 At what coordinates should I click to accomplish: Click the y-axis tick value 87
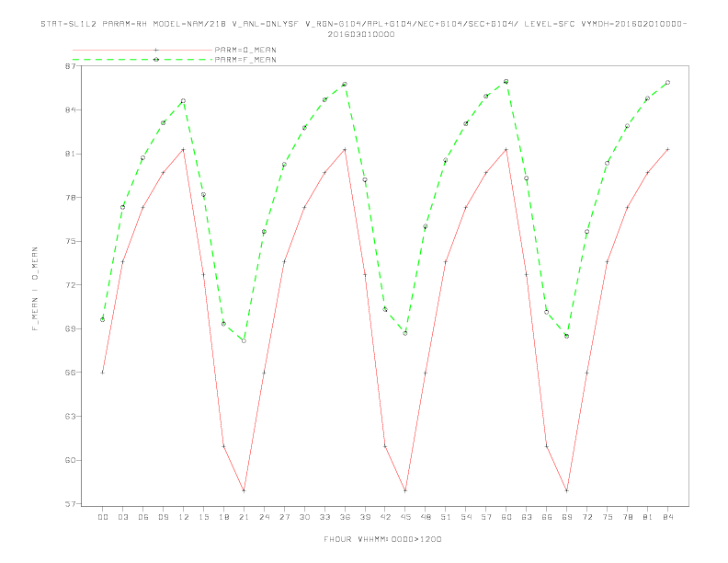pyautogui.click(x=70, y=66)
